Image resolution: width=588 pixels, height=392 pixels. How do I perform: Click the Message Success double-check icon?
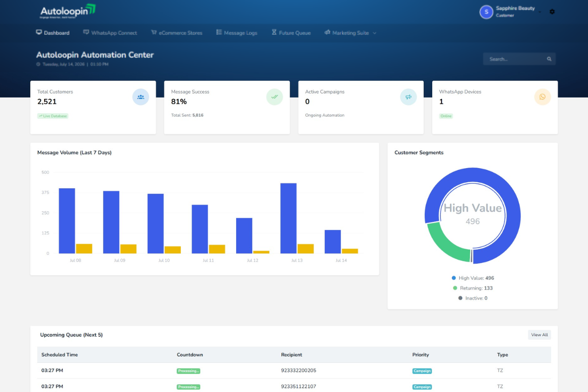coord(274,97)
